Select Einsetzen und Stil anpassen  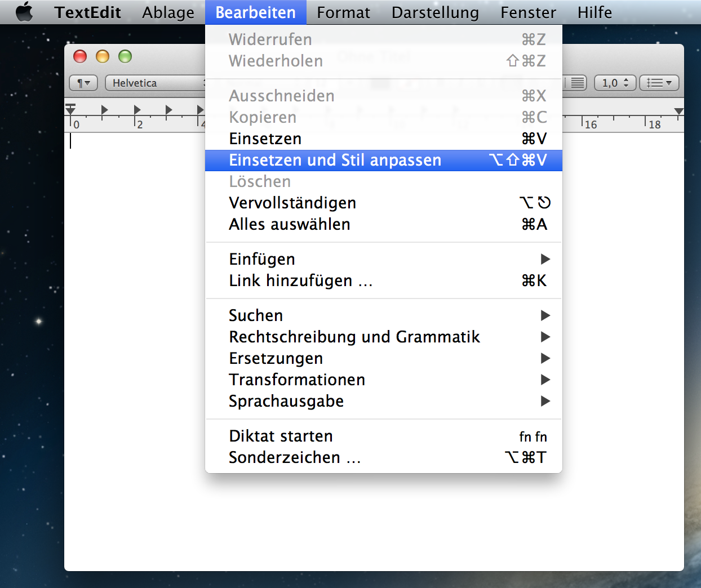pos(384,160)
